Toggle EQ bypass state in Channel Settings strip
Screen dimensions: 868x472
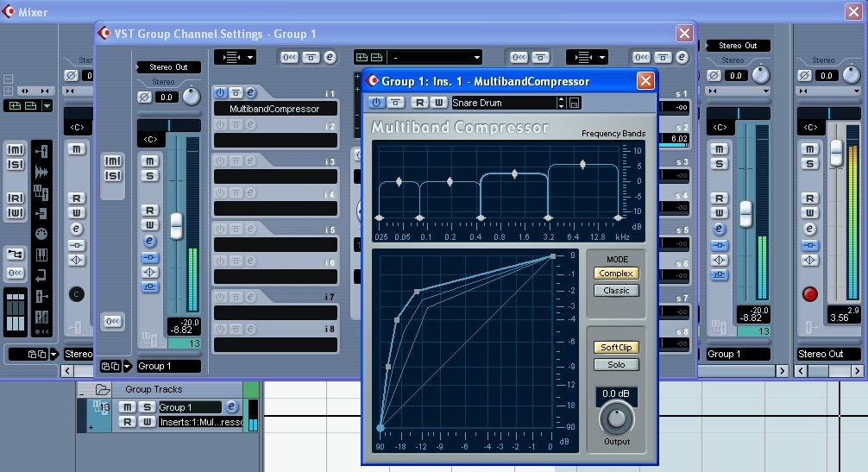149,273
